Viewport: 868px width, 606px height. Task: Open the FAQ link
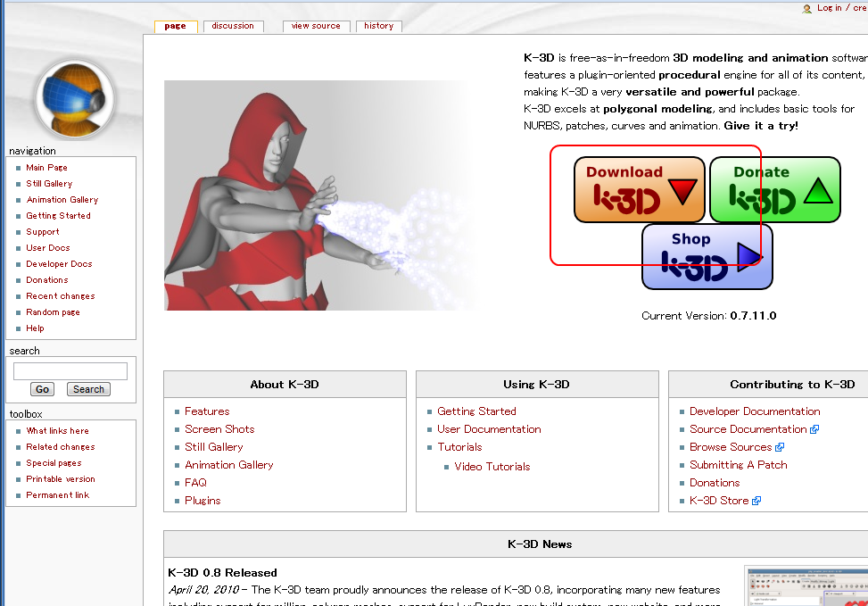tap(195, 483)
